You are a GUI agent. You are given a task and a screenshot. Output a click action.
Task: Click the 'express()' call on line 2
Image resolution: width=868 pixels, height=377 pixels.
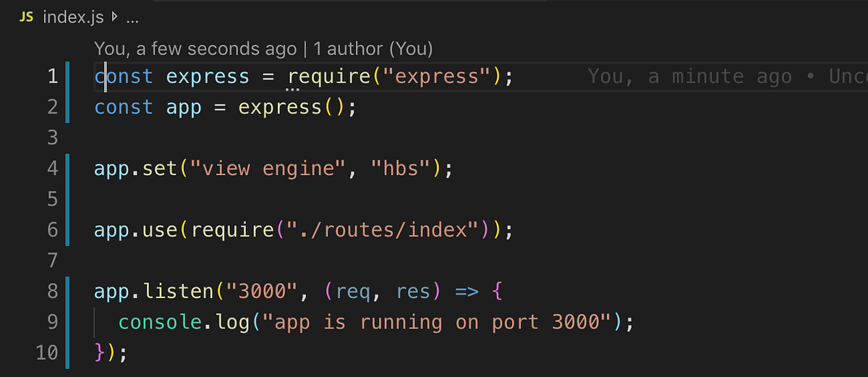292,108
